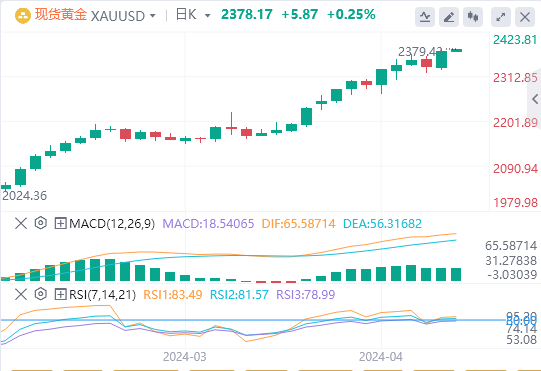Click the gold XAUUSD symbol logo icon
The width and height of the screenshot is (541, 371).
tap(23, 16)
